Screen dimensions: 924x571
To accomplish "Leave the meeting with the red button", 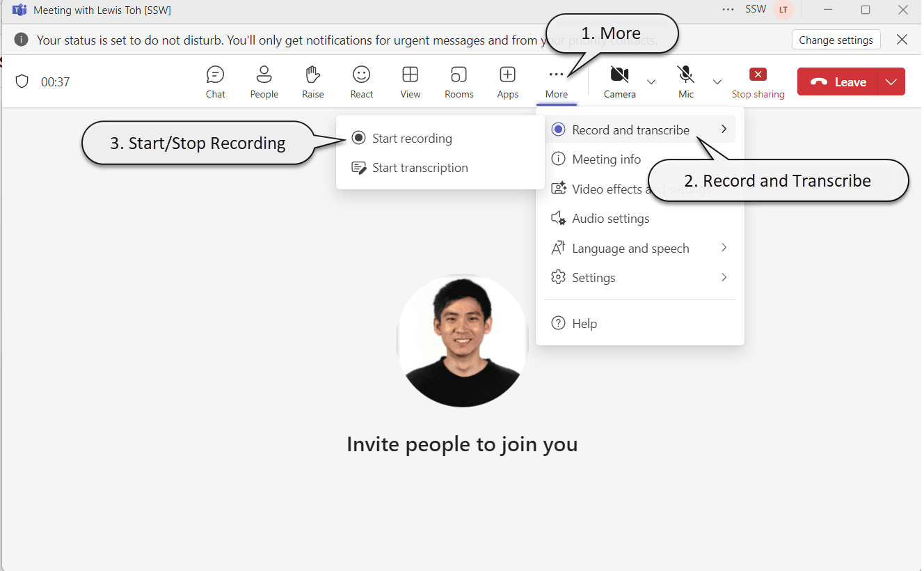I will coord(838,81).
